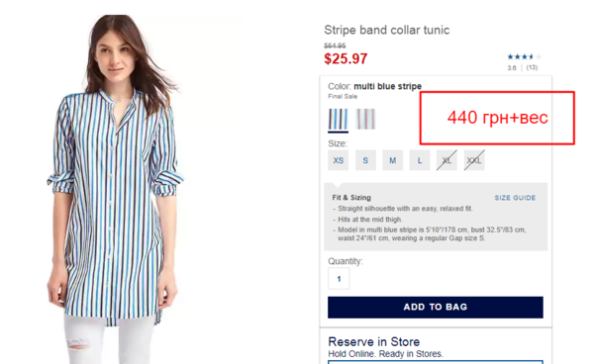Click the Quantity input field

[x=339, y=279]
